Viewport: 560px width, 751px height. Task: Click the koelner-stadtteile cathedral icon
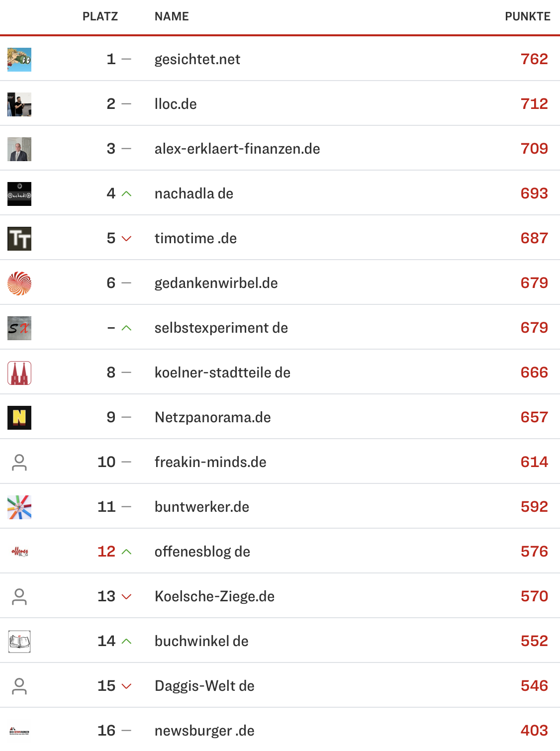19,373
